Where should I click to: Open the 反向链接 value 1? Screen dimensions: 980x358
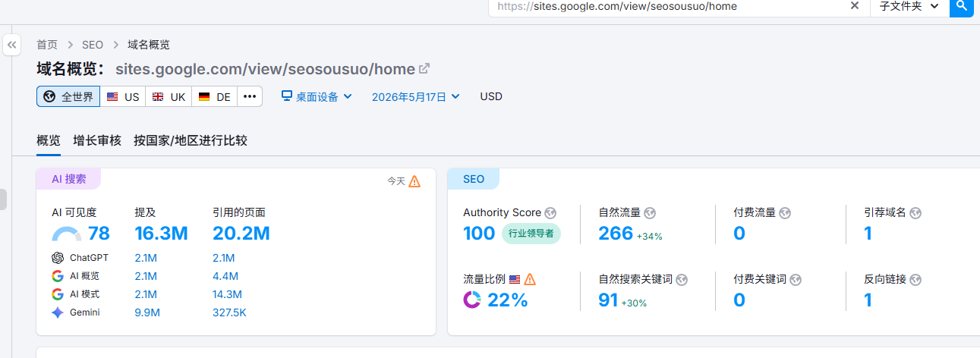tap(868, 300)
